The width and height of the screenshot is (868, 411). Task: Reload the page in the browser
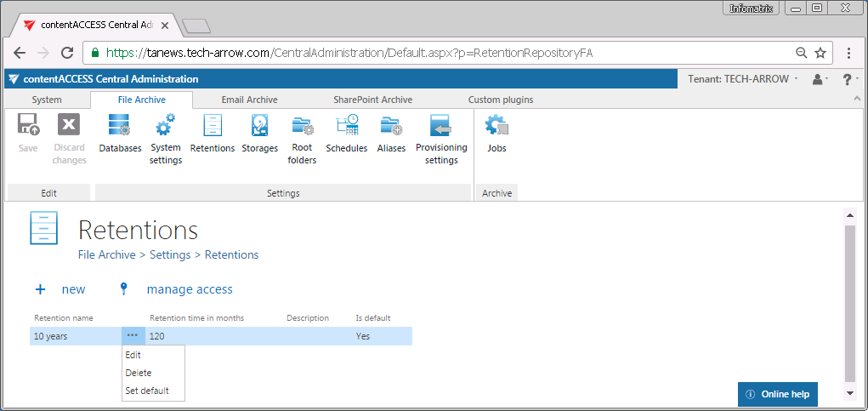click(67, 53)
